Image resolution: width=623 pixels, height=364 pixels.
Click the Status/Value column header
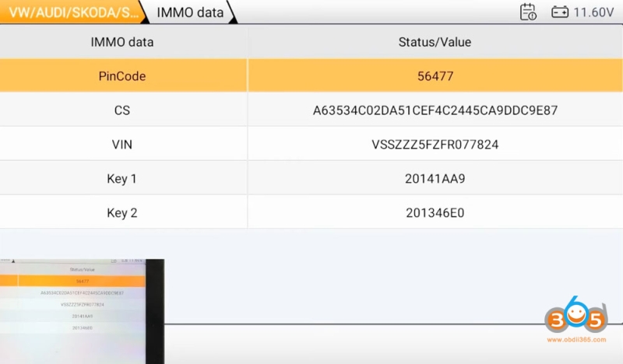coord(435,42)
